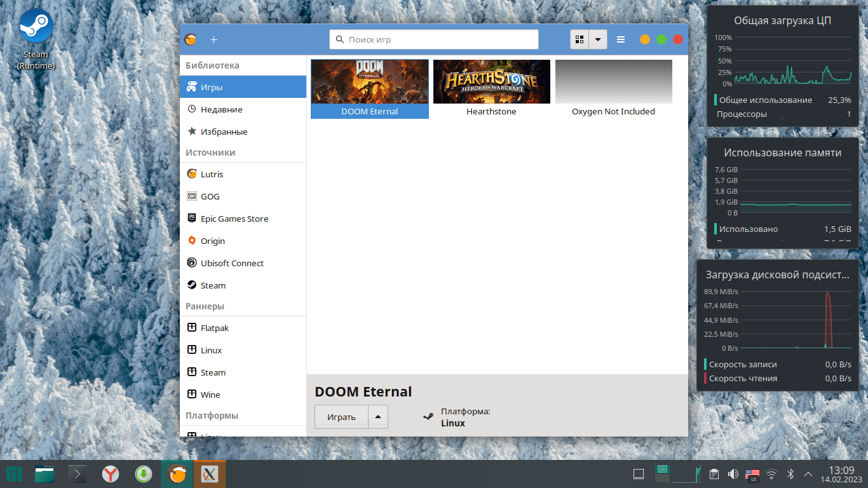
Task: Select the Lutris source in sidebar
Action: coord(243,174)
